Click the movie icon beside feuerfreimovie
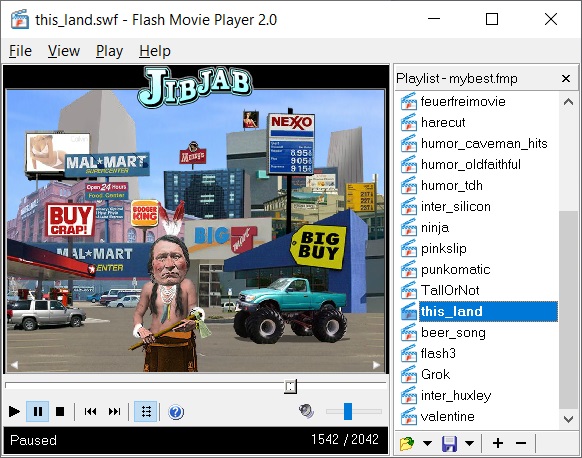The width and height of the screenshot is (582, 458). 409,101
